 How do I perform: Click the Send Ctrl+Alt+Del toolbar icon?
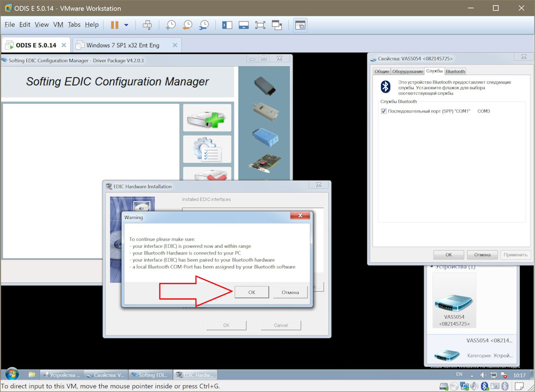coord(147,25)
